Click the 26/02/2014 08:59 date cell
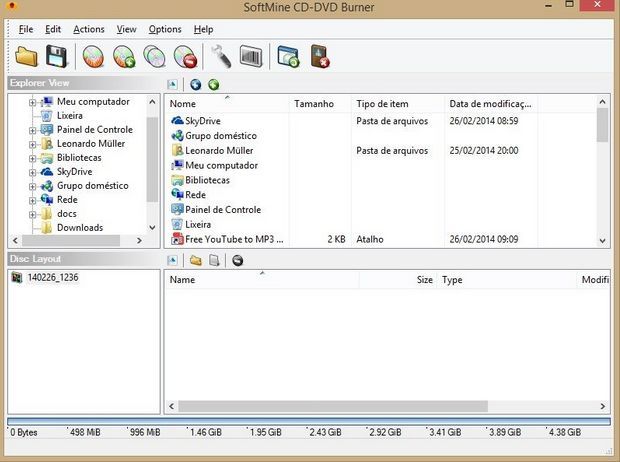This screenshot has width=620, height=462. coord(484,121)
